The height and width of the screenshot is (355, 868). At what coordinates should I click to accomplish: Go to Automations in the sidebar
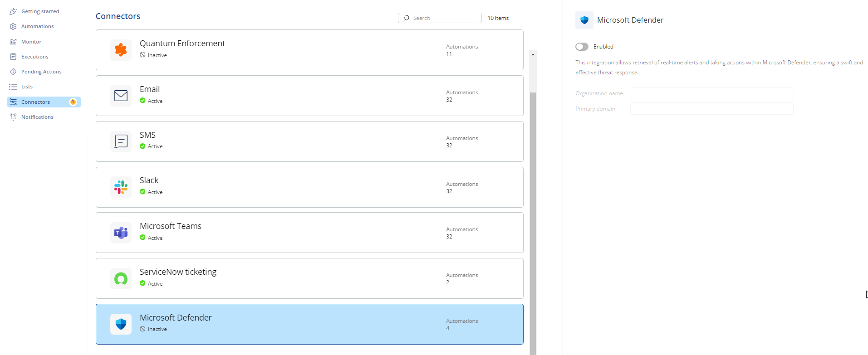pyautogui.click(x=37, y=26)
